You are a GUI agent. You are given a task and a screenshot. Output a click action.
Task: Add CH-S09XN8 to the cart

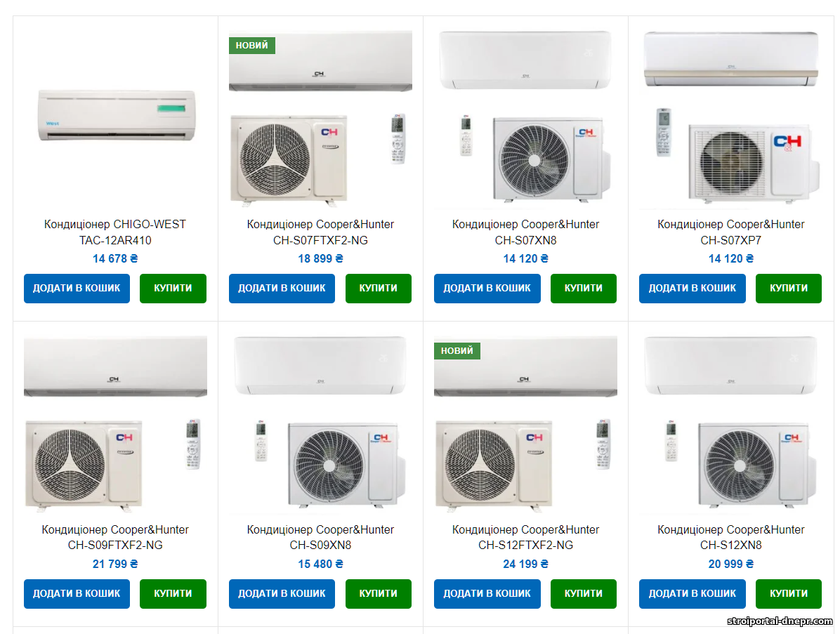tap(282, 594)
